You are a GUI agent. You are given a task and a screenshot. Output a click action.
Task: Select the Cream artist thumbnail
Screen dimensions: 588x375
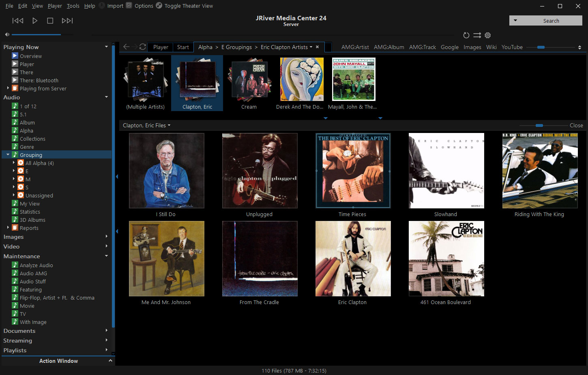[x=249, y=83]
